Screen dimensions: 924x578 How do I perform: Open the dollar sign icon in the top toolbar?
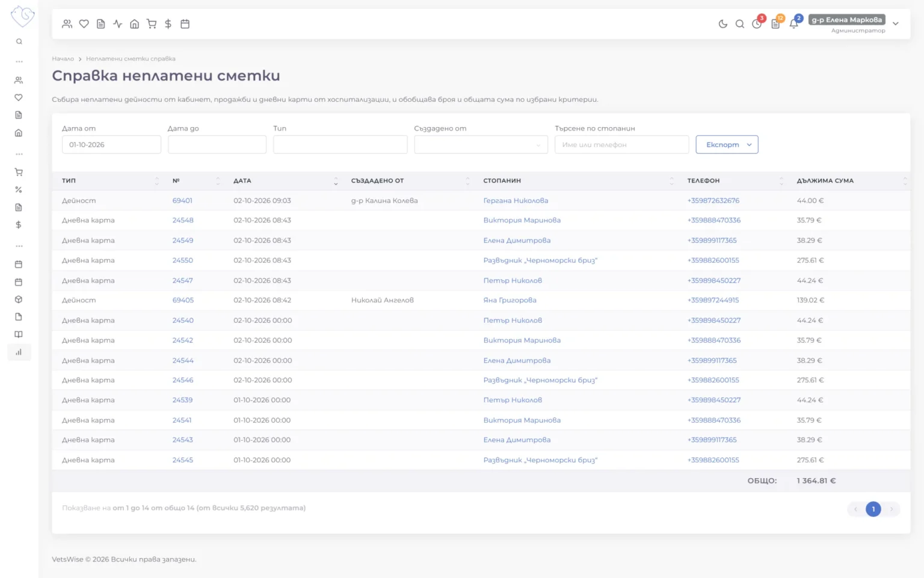(168, 24)
